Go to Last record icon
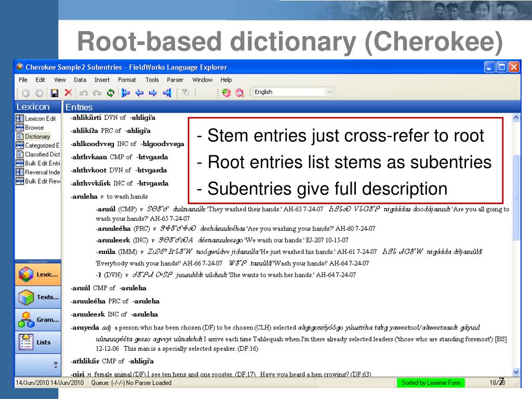This screenshot has height=399, width=532. (x=167, y=92)
